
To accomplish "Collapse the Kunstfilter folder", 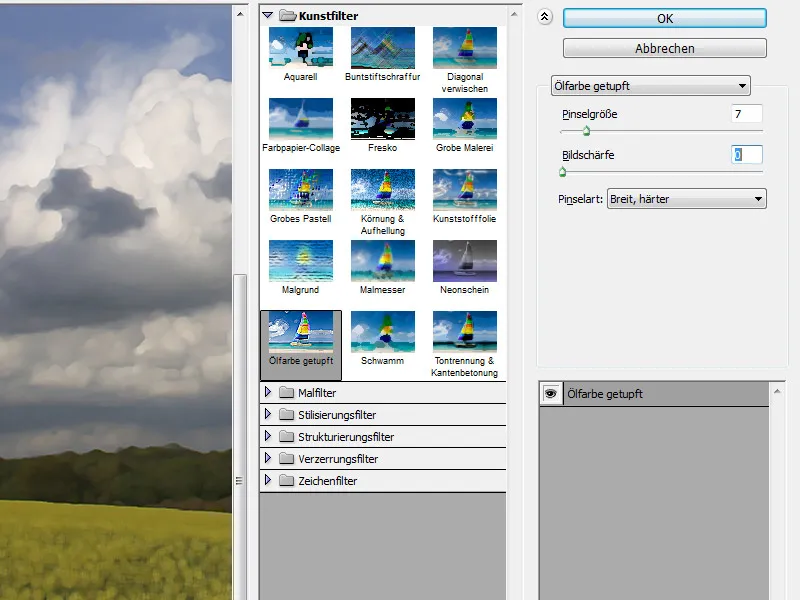I will coord(266,16).
